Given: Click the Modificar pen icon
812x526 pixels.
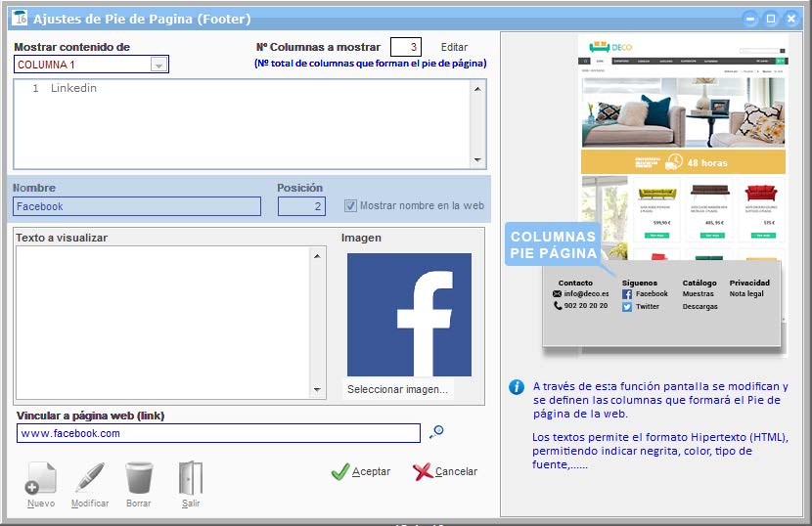Looking at the screenshot, I should pos(90,478).
